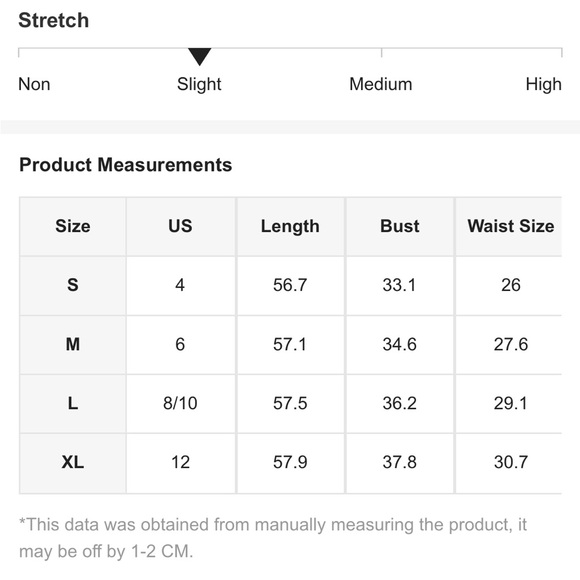This screenshot has height=580, width=580.
Task: Click the 8/10 US size cell
Action: pos(181,404)
